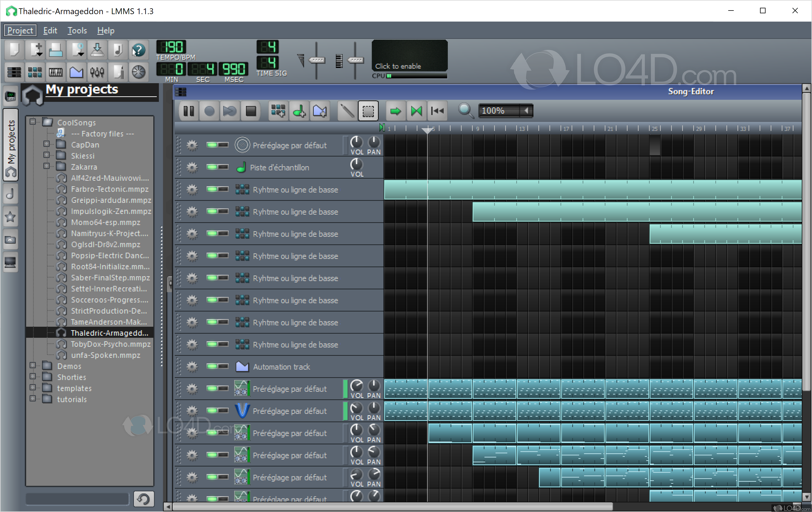Mute the first Ryhtme ou ligne de basse track

213,189
